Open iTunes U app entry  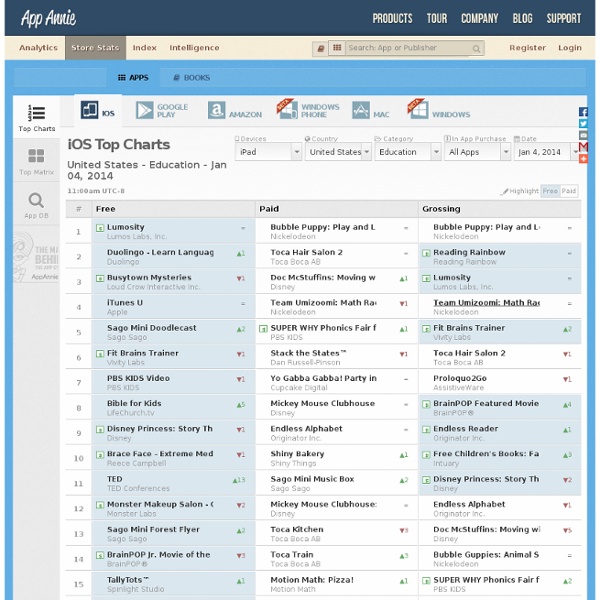(x=125, y=303)
